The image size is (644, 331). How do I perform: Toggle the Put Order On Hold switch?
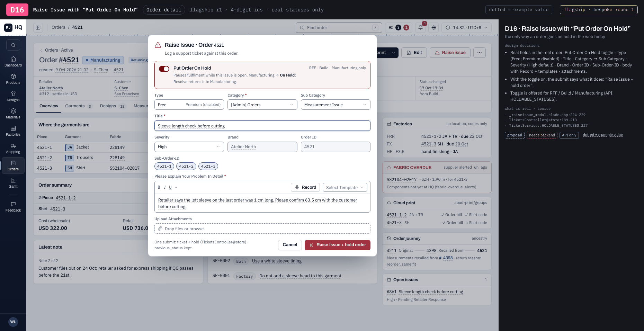pos(164,69)
